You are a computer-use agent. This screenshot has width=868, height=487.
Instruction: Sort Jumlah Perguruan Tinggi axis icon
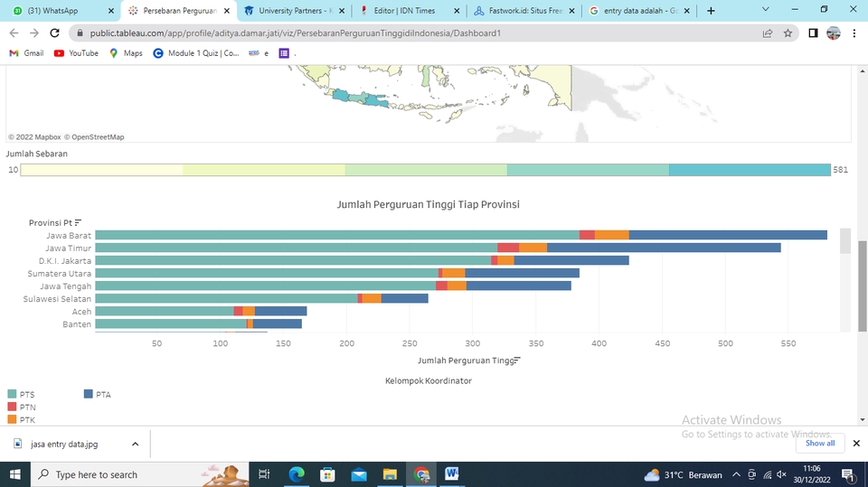point(517,361)
